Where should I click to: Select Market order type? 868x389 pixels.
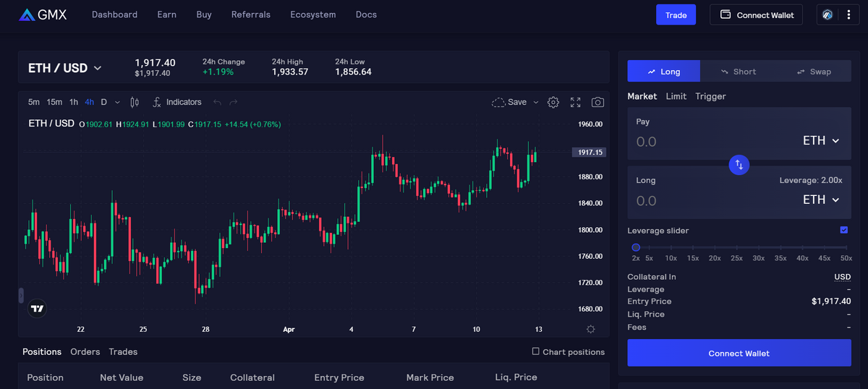click(642, 96)
